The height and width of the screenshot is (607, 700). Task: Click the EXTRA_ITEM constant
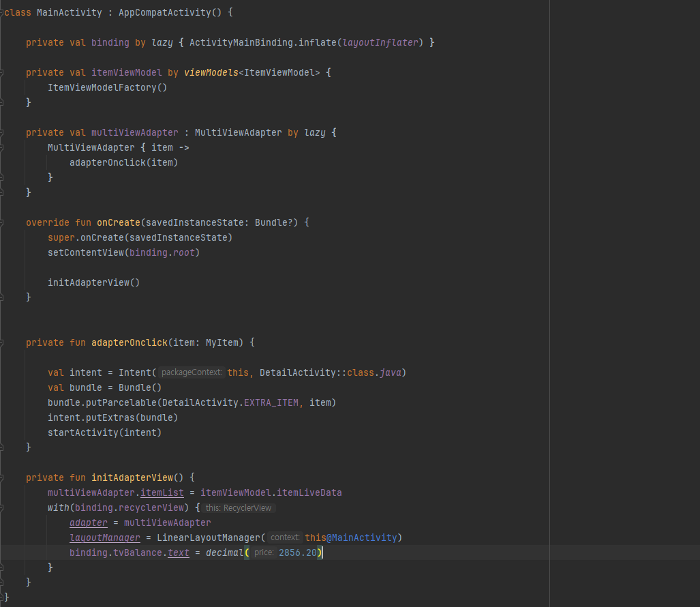271,402
